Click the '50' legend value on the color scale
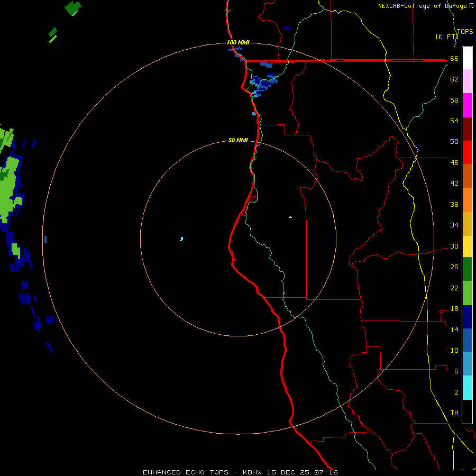This screenshot has width=476, height=476. [x=454, y=142]
